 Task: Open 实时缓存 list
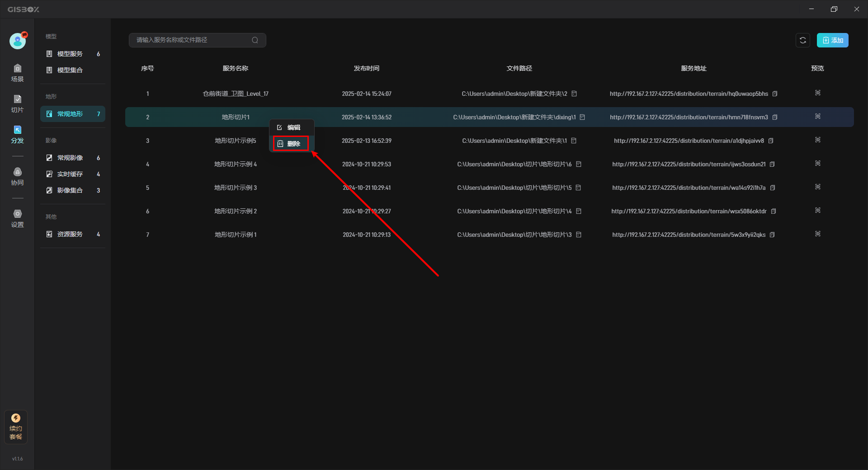(x=73, y=174)
